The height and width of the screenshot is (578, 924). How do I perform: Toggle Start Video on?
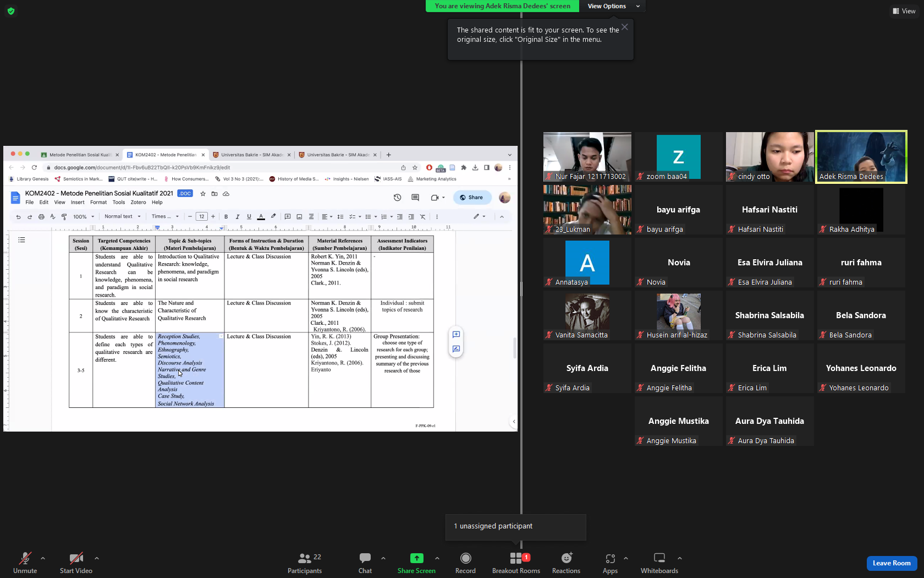point(76,563)
